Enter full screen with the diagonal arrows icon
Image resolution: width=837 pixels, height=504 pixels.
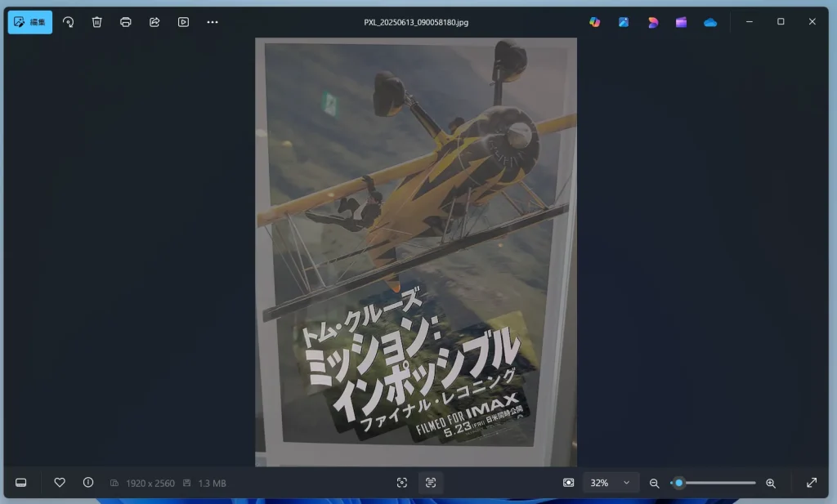tap(812, 483)
